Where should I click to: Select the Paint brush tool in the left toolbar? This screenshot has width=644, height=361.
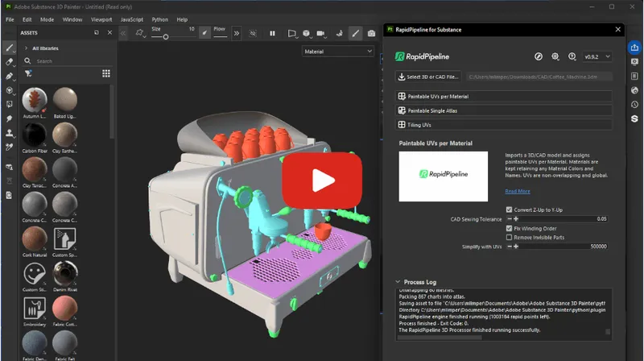(x=9, y=48)
